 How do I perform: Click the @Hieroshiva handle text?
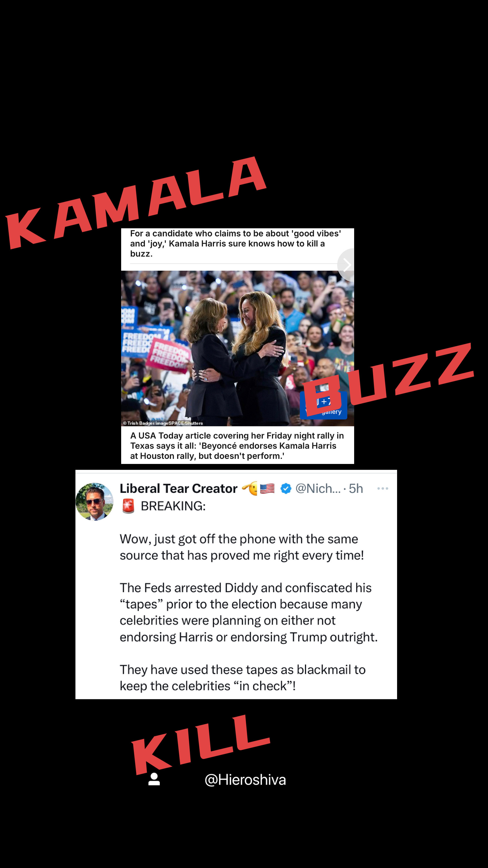(x=245, y=780)
